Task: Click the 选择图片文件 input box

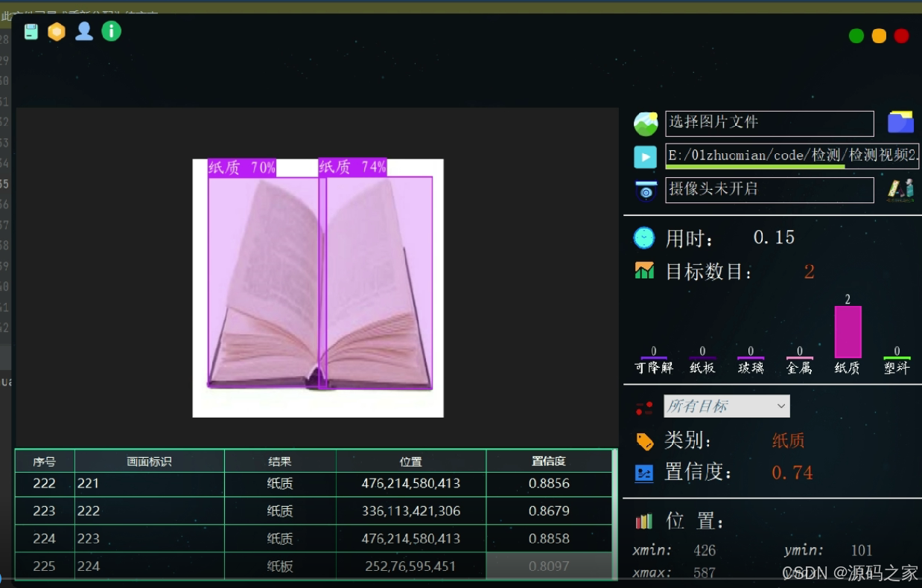Action: (x=769, y=123)
